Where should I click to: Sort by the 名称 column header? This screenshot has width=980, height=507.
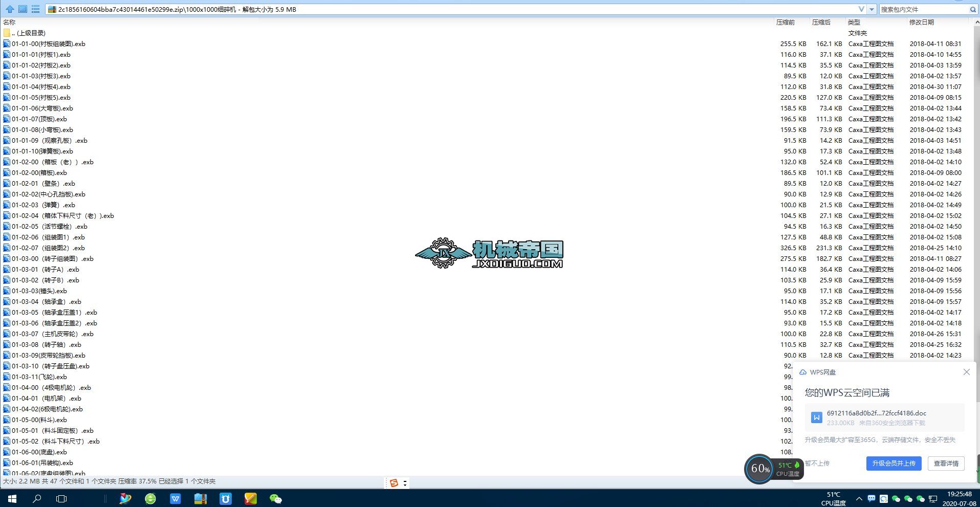[9, 22]
